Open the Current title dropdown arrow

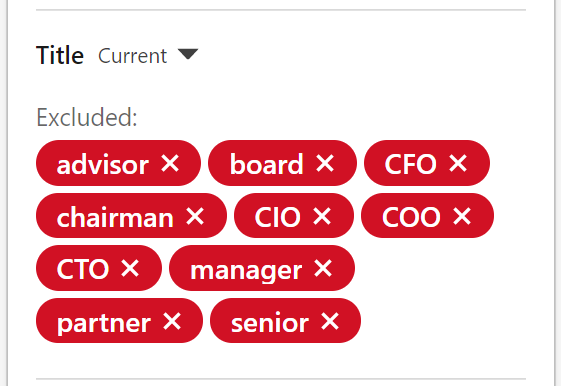tap(188, 54)
